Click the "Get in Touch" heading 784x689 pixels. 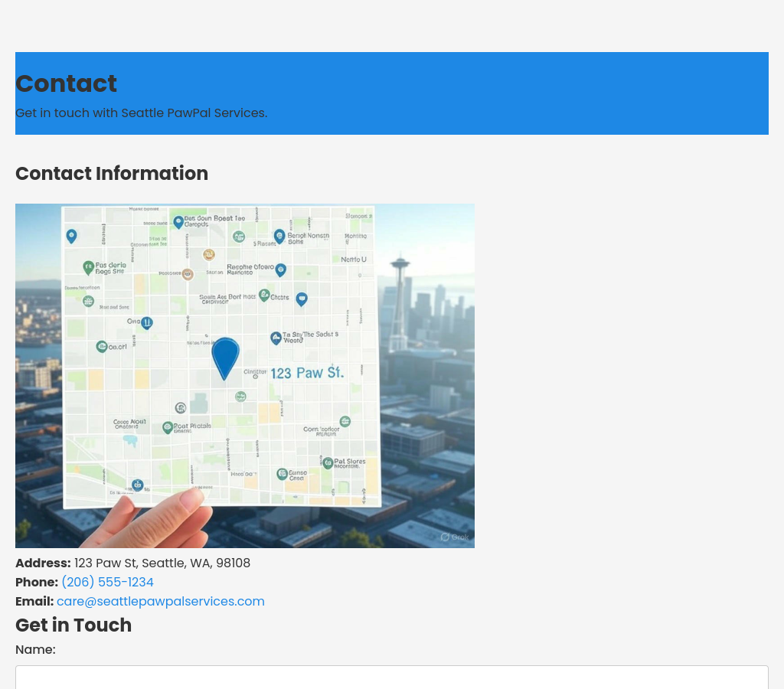pos(73,625)
